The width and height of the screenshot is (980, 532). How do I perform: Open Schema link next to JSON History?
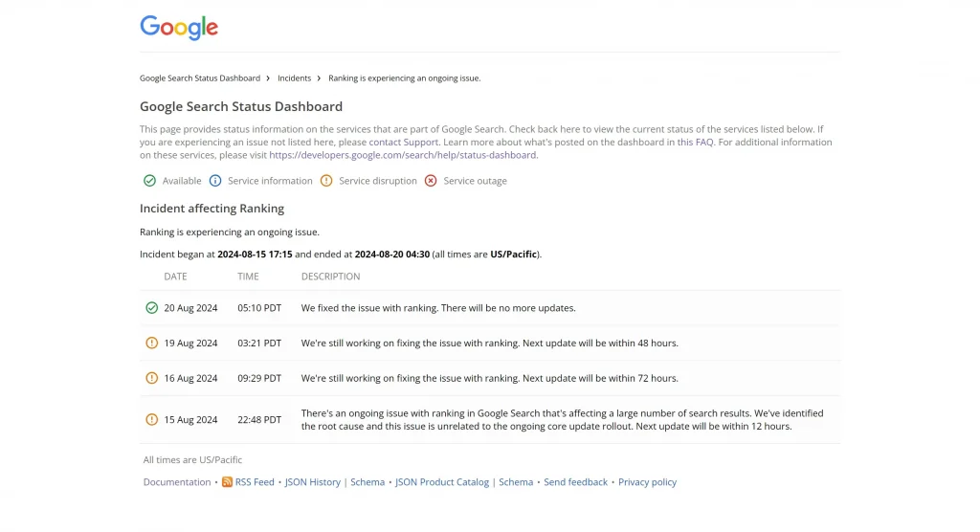pyautogui.click(x=367, y=482)
